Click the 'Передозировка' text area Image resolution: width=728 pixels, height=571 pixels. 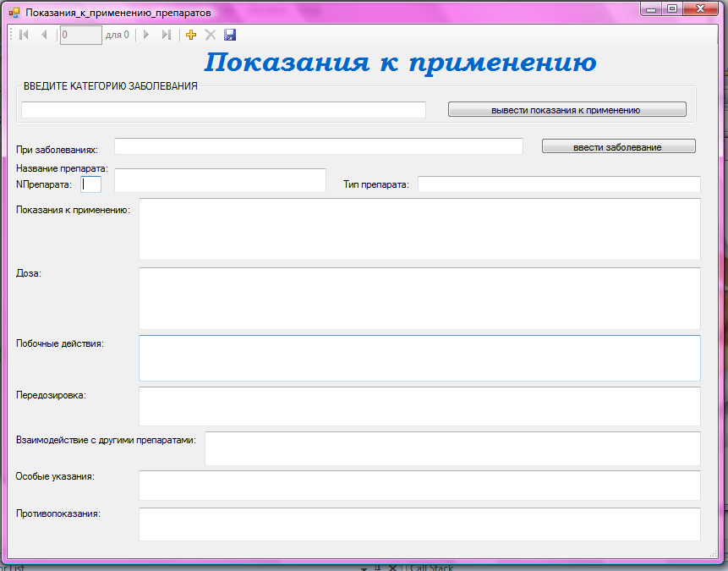419,406
